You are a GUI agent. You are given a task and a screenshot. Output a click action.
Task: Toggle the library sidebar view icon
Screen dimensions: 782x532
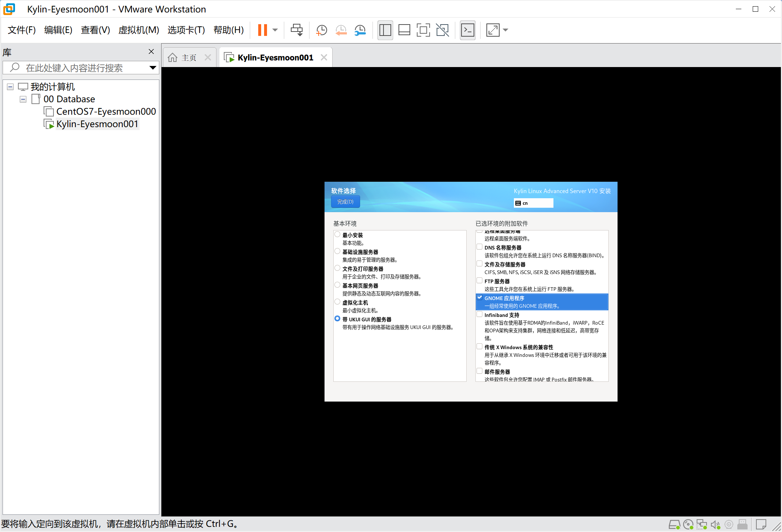pyautogui.click(x=385, y=30)
